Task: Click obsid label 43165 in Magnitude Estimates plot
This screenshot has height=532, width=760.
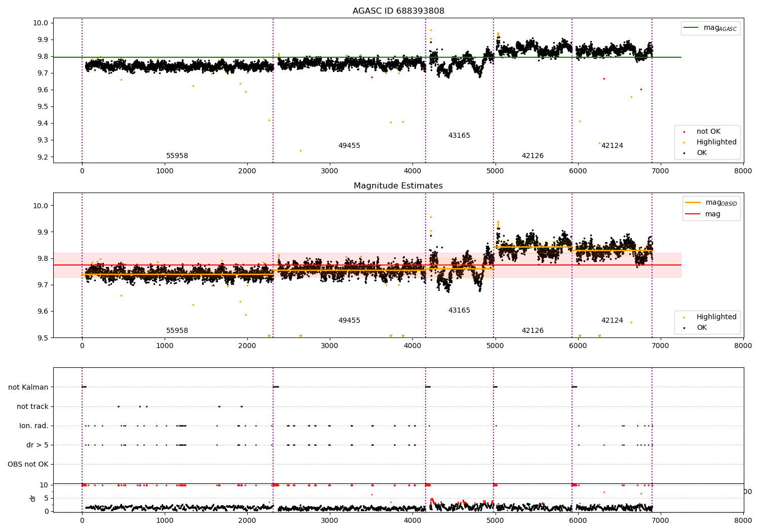Action: click(x=459, y=311)
